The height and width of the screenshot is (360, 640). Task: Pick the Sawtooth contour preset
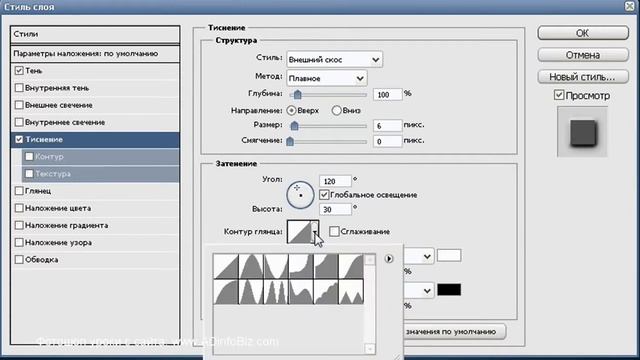click(x=351, y=291)
